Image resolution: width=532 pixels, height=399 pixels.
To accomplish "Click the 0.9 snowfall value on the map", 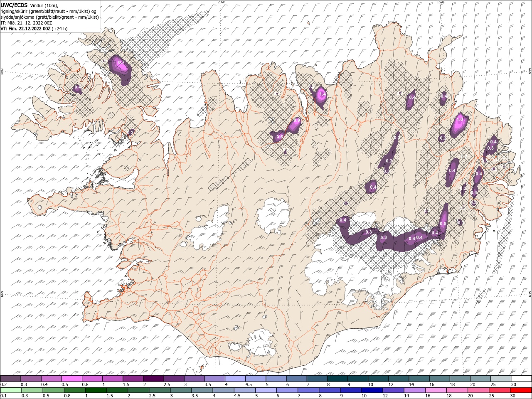I will coord(297,121).
